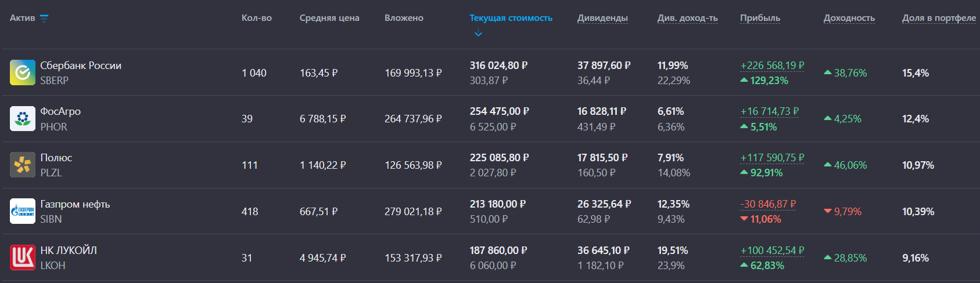The width and height of the screenshot is (980, 283).
Task: Select quantity 1 040 cell
Action: coord(254,73)
